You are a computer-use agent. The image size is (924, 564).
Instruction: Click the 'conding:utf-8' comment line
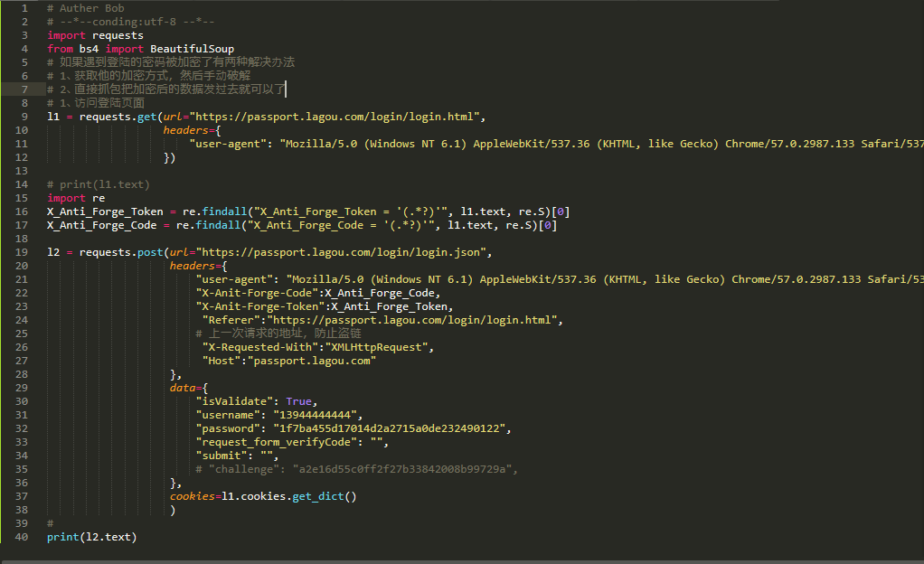coord(131,22)
